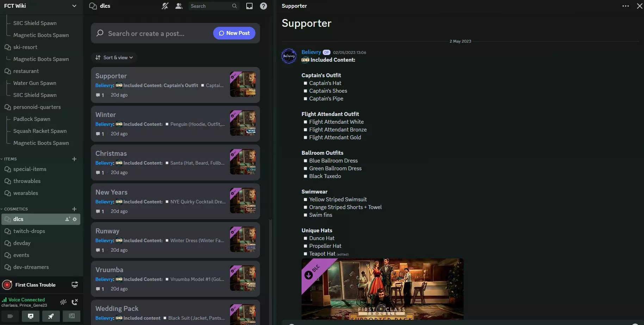644x325 pixels.
Task: Create invite for dlcs channel
Action: tap(68, 219)
